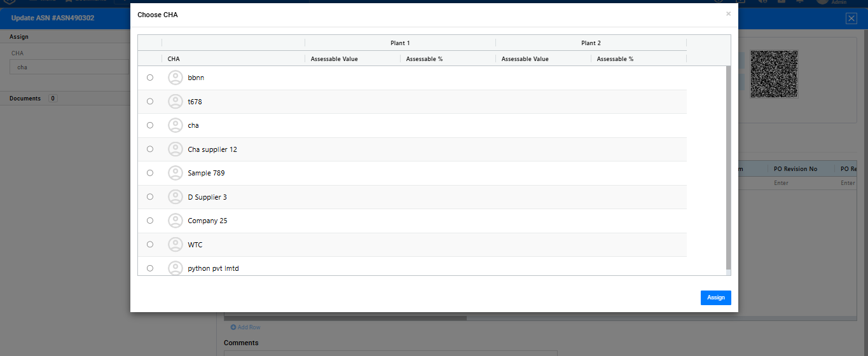Image resolution: width=868 pixels, height=356 pixels.
Task: Click the avatar icon next to Company 25
Action: click(x=175, y=221)
